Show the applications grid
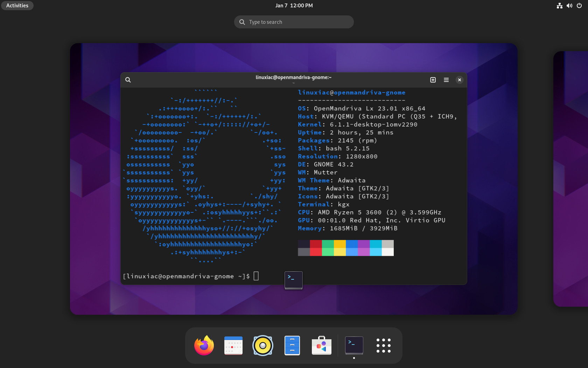Screen dimensions: 588x368 coord(384,346)
